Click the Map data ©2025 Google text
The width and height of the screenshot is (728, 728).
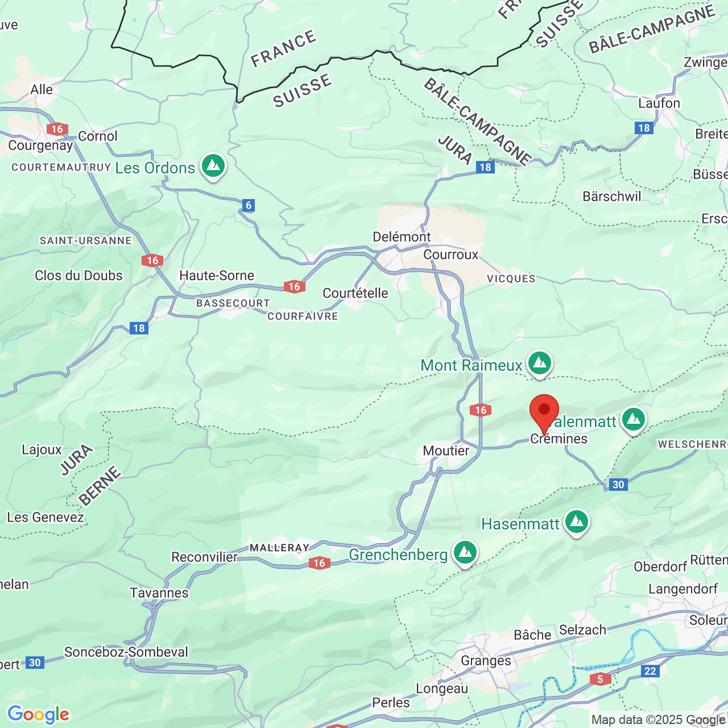658,719
